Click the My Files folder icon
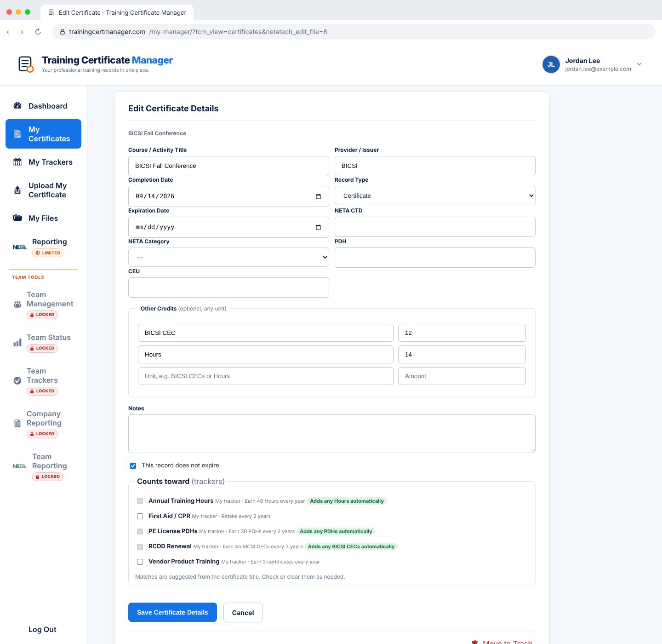 pos(17,218)
